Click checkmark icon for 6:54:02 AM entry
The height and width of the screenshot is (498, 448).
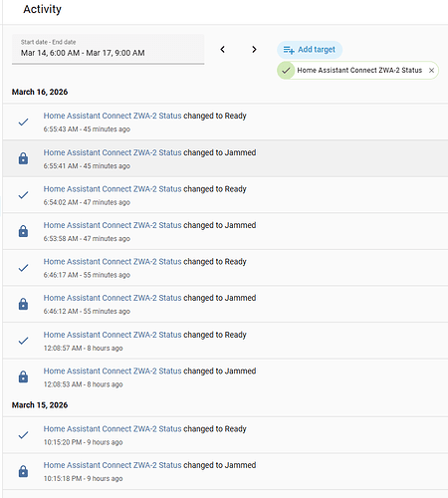[x=23, y=195]
